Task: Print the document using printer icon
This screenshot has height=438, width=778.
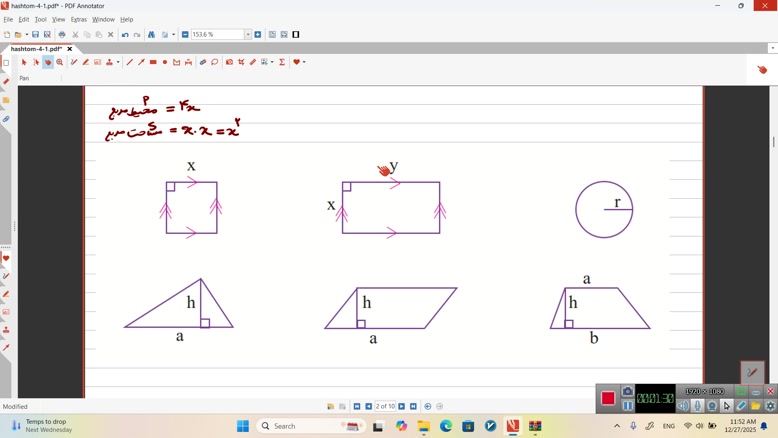Action: coord(62,35)
